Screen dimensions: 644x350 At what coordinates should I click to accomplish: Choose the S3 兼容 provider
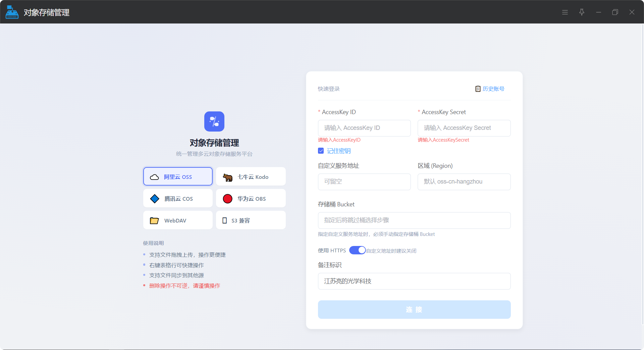tap(251, 220)
